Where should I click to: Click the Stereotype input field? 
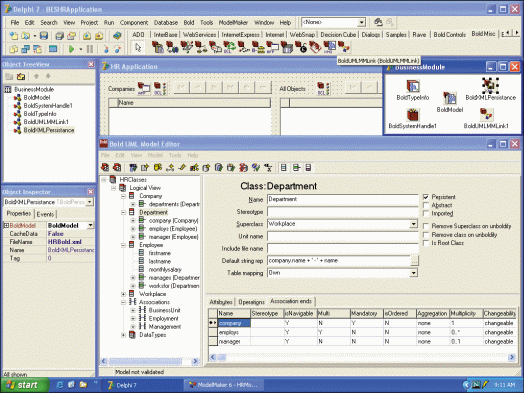[x=343, y=212]
